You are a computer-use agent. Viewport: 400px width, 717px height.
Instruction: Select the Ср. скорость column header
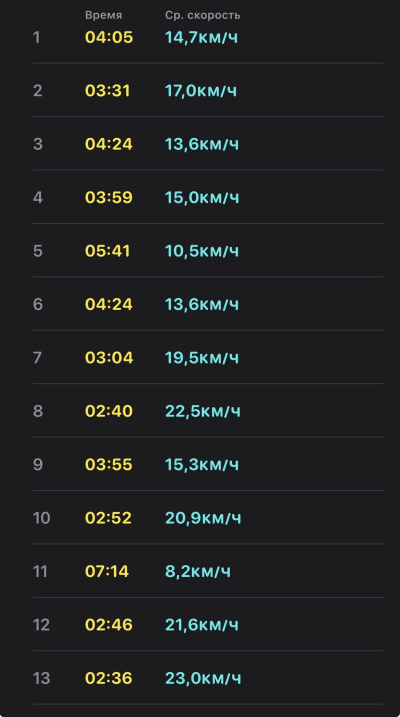tap(203, 16)
